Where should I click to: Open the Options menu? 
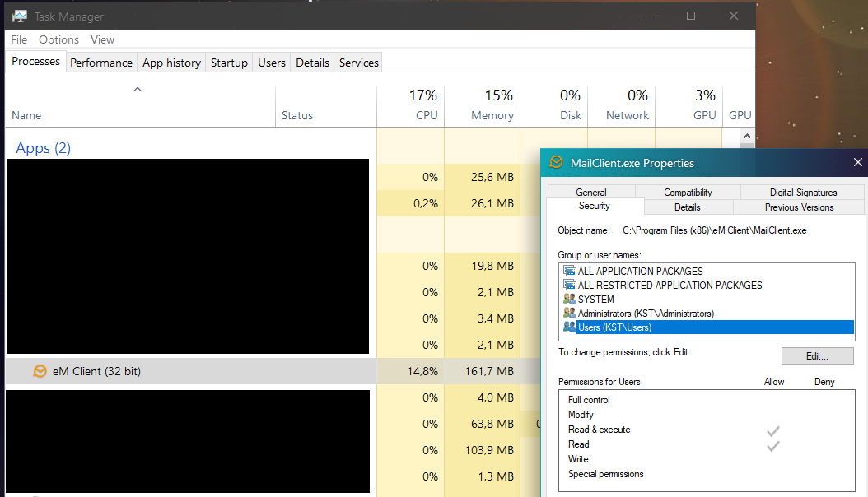tap(58, 39)
